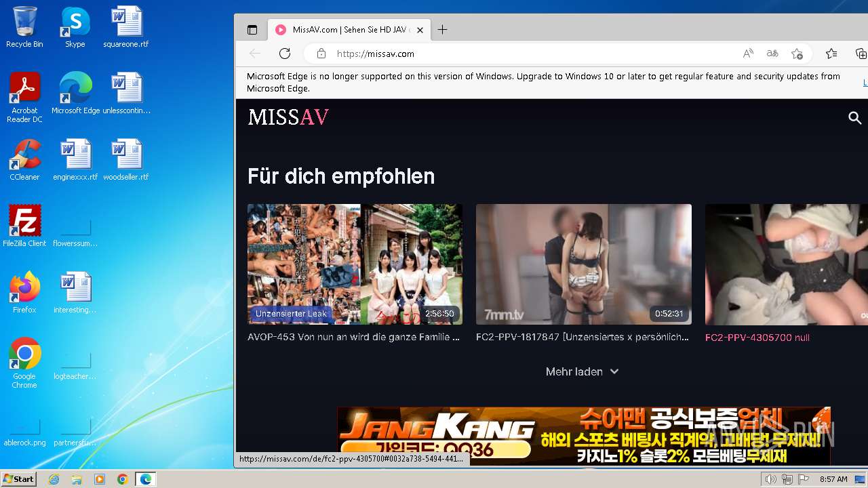
Task: Click the 2:56:50 duration label
Action: coord(439,314)
